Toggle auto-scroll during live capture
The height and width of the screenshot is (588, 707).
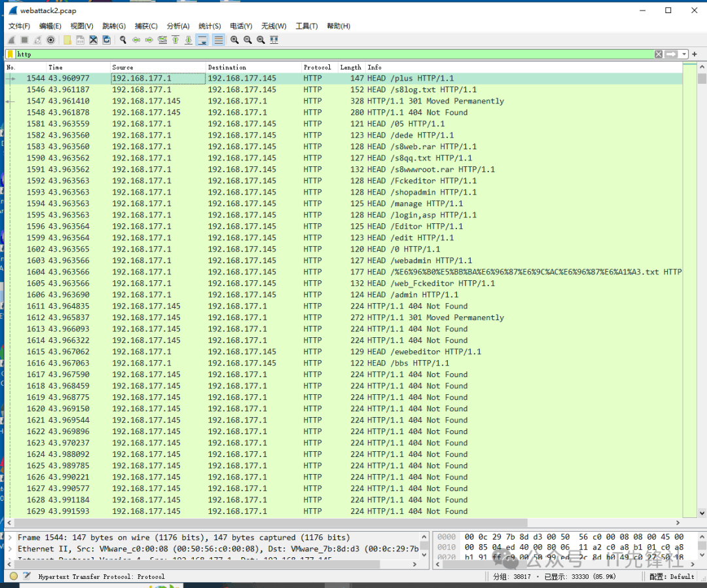[x=202, y=40]
